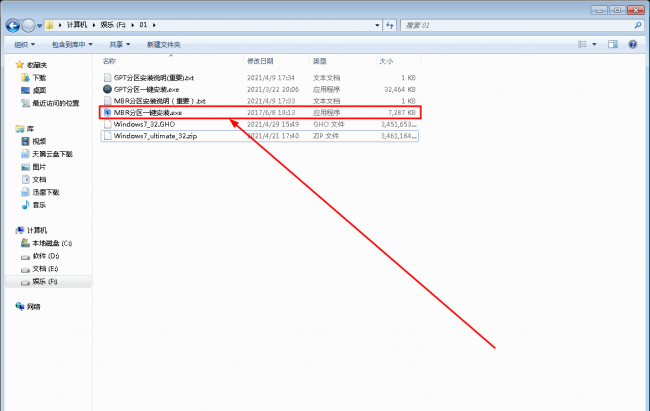This screenshot has height=411, width=650.
Task: Select 娱乐 (F:) in the address breadcrumb
Action: 112,25
